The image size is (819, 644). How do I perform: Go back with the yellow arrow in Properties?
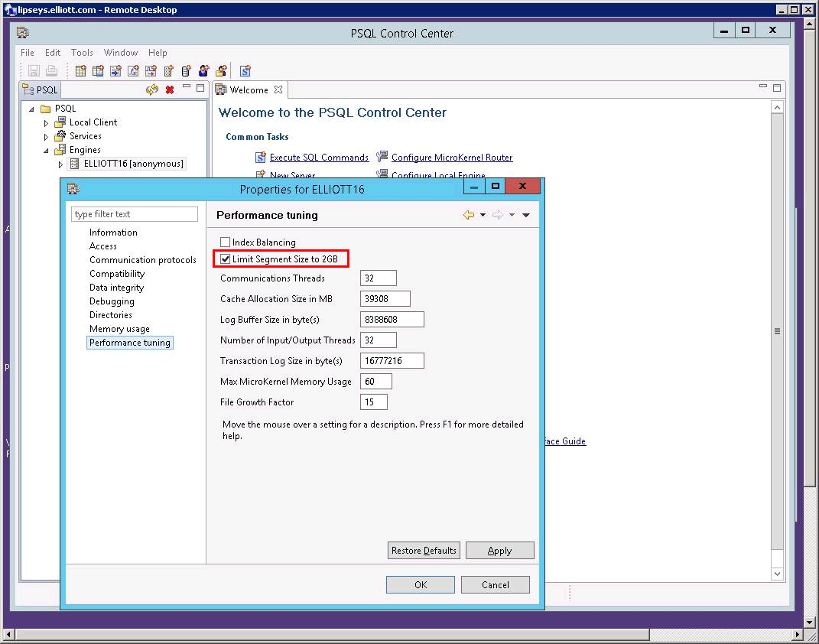(469, 215)
